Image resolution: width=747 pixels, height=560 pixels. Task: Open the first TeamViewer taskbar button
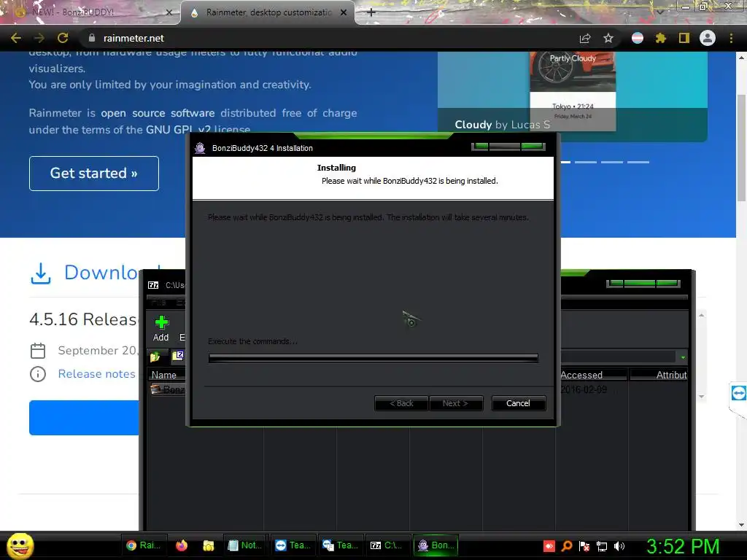pyautogui.click(x=293, y=545)
